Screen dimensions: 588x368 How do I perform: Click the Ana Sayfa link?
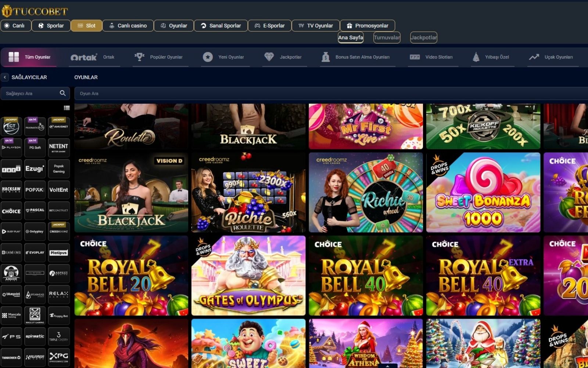(x=350, y=37)
